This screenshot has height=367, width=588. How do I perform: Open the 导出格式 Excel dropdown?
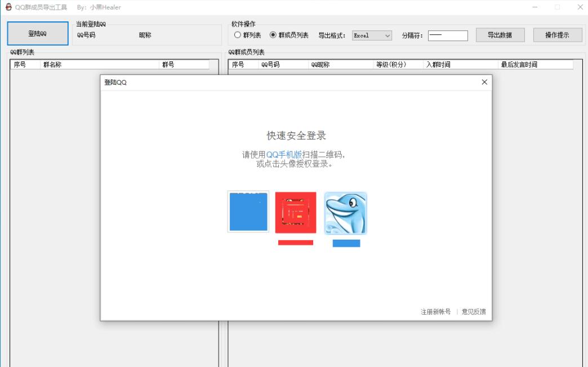point(372,36)
